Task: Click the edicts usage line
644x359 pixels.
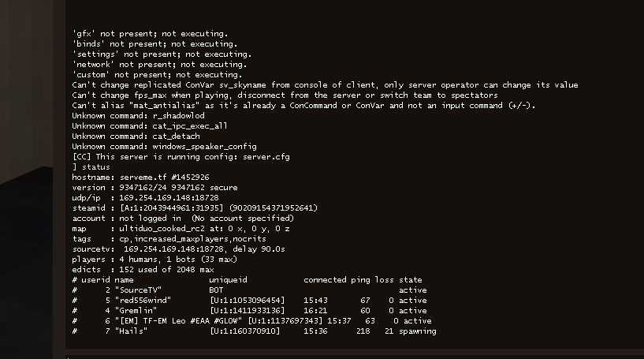Action: [142, 269]
